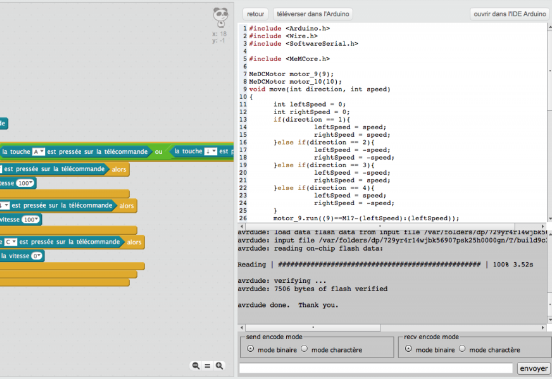The image size is (552, 380).
Task: Click code pane scroll-left arrow
Action: tap(242, 226)
